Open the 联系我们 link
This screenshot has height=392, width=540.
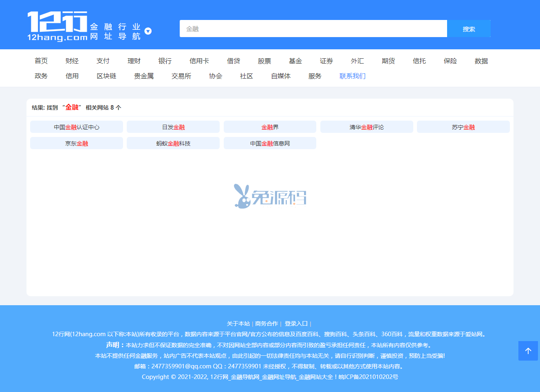[353, 76]
